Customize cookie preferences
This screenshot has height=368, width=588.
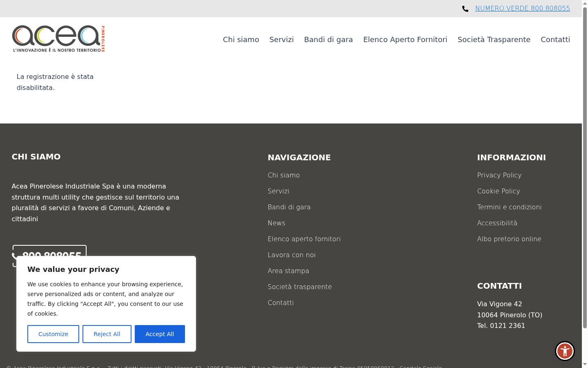point(53,334)
